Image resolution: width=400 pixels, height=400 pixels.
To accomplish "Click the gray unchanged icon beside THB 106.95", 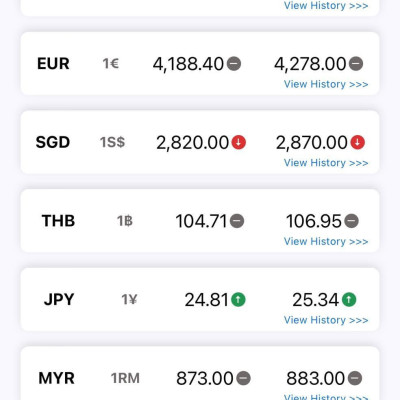I will pyautogui.click(x=351, y=221).
